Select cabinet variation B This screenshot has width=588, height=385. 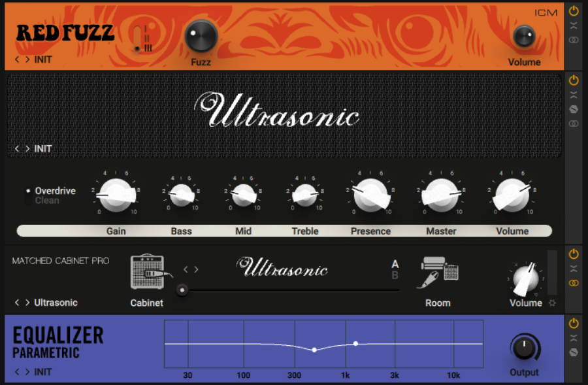point(395,275)
